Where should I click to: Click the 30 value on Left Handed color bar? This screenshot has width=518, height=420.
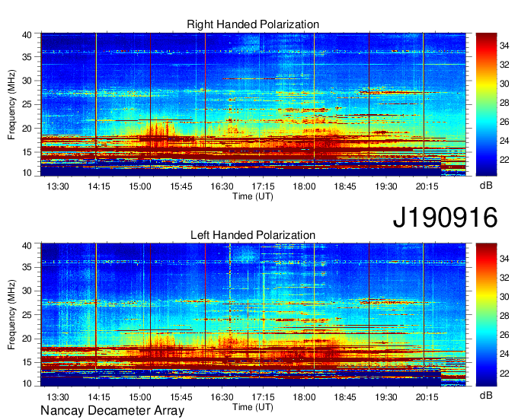coord(504,297)
